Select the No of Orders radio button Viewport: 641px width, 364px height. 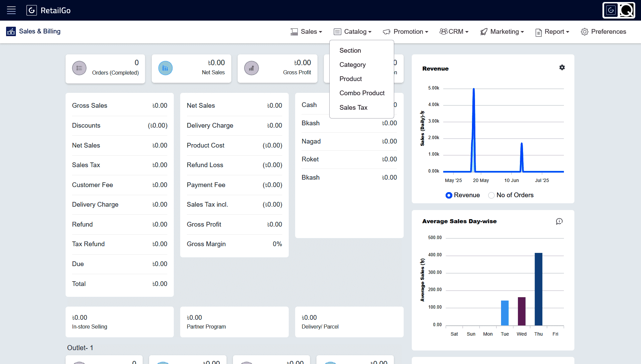pos(491,195)
